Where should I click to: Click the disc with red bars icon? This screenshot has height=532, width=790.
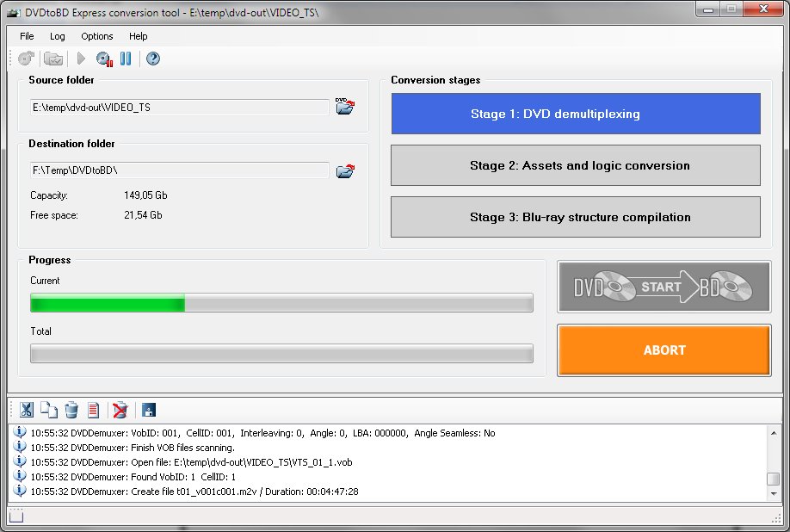(105, 59)
